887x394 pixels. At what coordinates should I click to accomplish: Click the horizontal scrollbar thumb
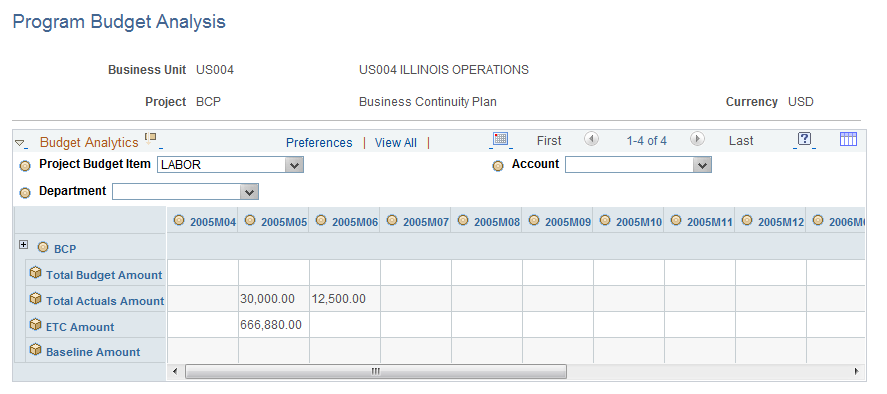click(x=376, y=371)
